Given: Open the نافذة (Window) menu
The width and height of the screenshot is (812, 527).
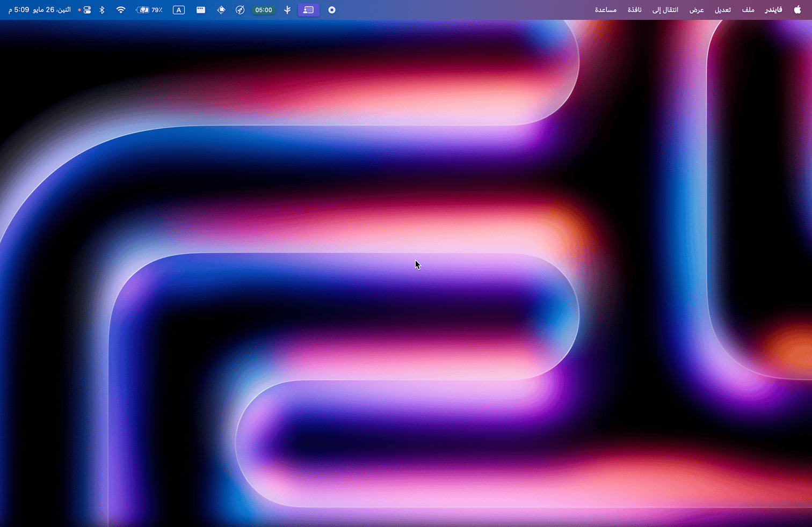Looking at the screenshot, I should [635, 10].
